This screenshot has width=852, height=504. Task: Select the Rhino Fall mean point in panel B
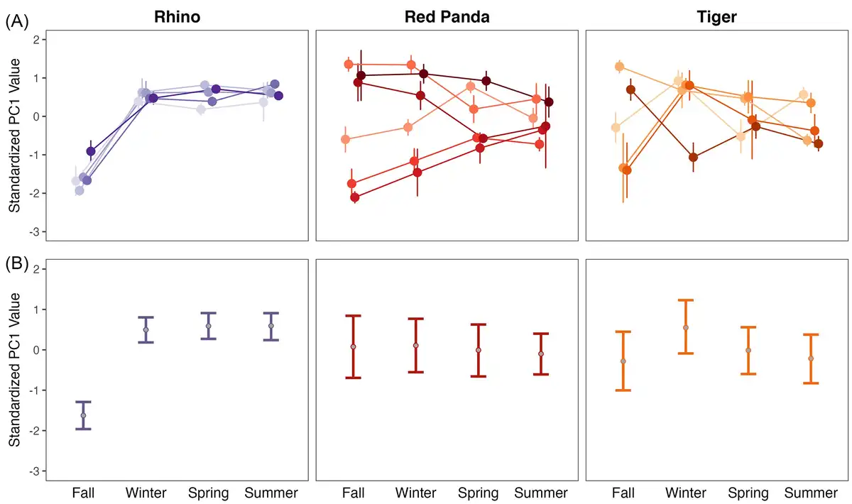[x=83, y=415]
